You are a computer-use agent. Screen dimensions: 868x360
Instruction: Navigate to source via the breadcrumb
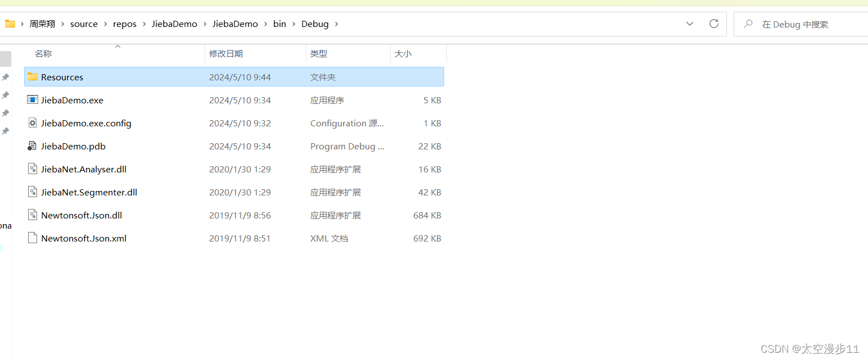(x=84, y=24)
